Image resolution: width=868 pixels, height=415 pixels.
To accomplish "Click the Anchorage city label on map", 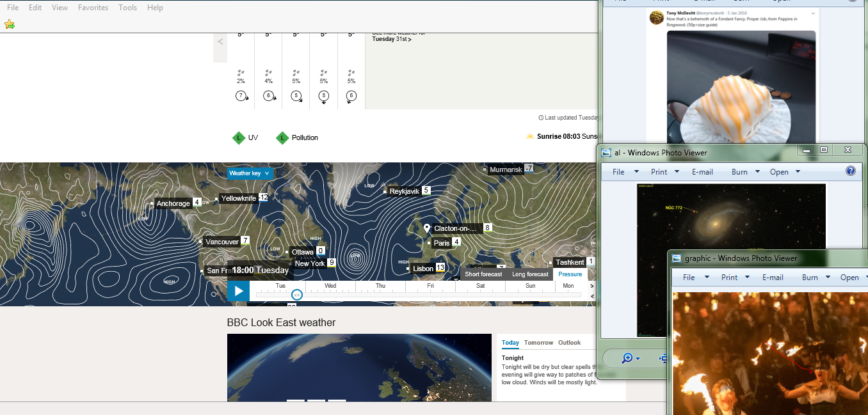I will (x=173, y=203).
